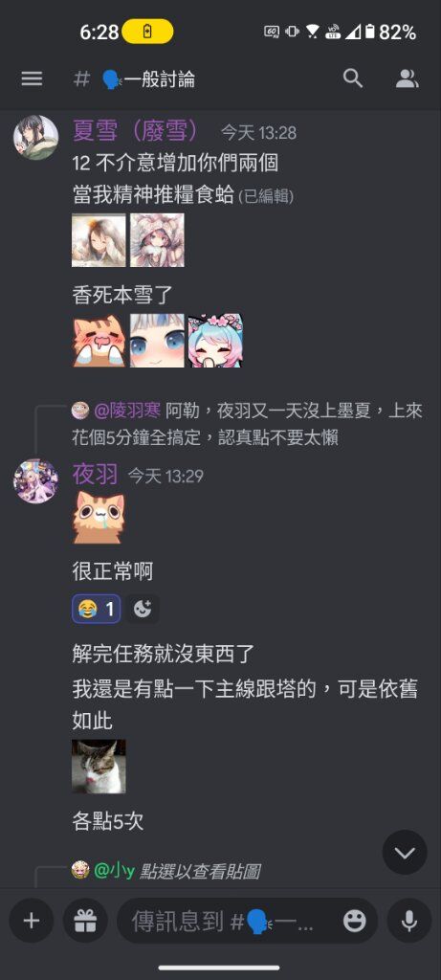Screen dimensions: 441x980
Task: Open the @陵羽寒 replied message preview
Action: (x=248, y=424)
